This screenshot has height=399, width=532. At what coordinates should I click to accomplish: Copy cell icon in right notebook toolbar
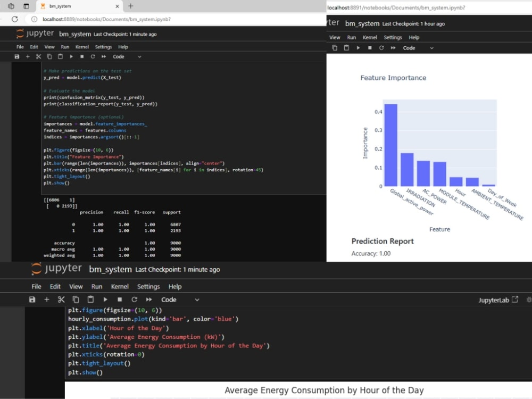point(335,48)
